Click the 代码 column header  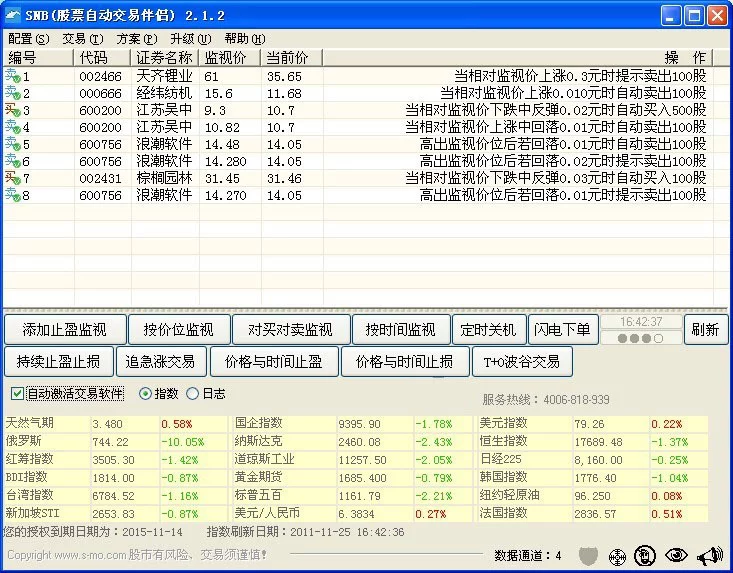click(102, 58)
